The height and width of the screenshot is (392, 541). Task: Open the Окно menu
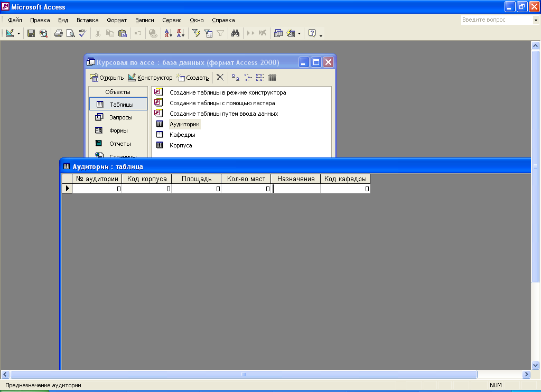(x=197, y=20)
